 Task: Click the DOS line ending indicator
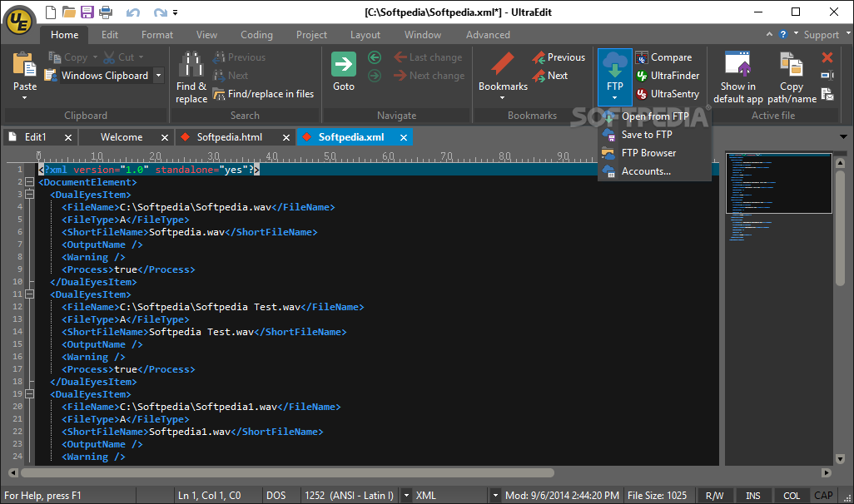[x=276, y=496]
